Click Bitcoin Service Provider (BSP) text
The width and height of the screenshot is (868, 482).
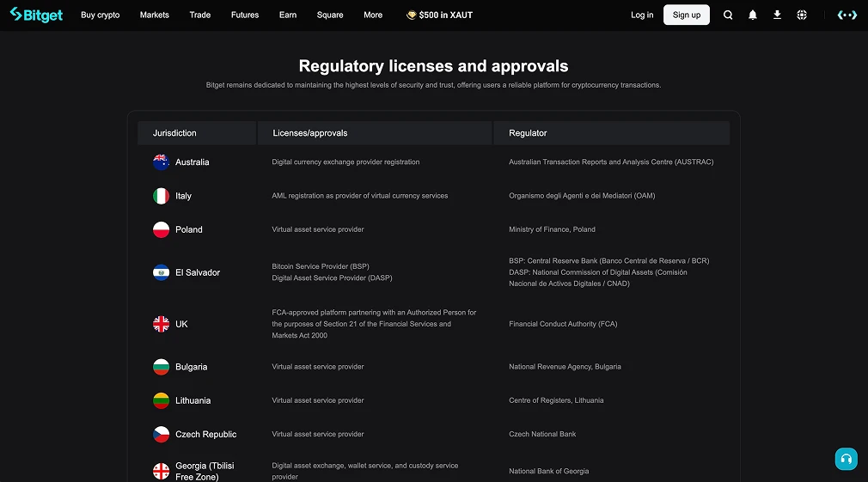(321, 266)
